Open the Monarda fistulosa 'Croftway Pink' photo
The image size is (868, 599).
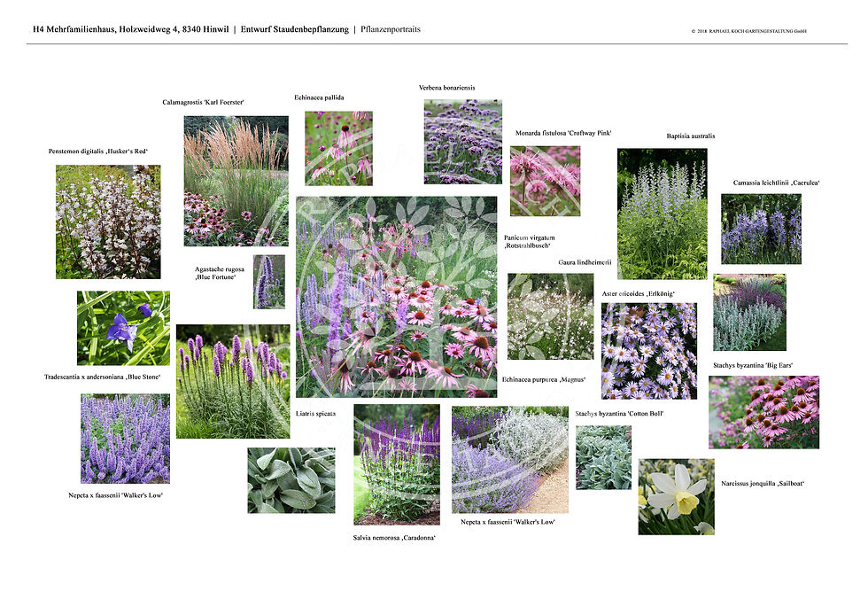tap(546, 181)
